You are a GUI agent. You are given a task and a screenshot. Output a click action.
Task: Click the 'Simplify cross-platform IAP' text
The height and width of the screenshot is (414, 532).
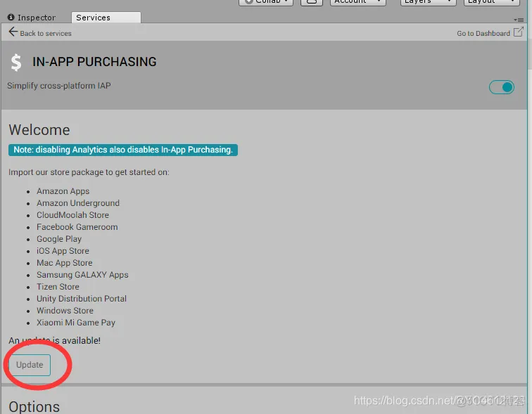point(59,86)
